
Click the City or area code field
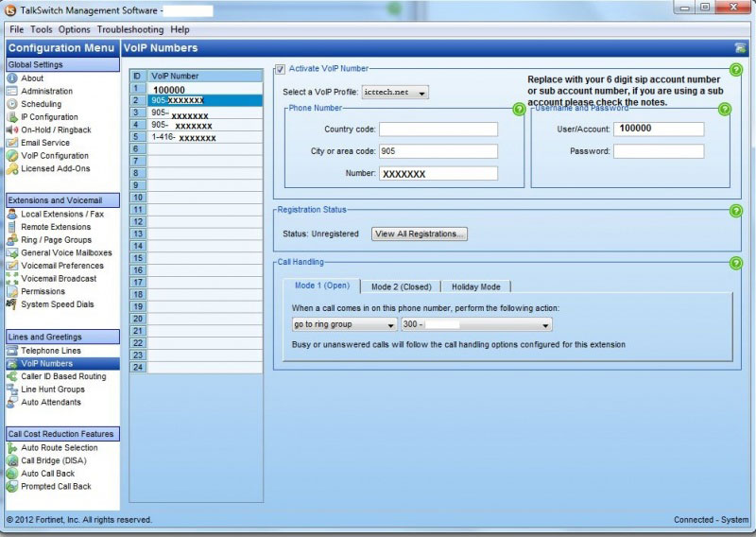point(438,151)
